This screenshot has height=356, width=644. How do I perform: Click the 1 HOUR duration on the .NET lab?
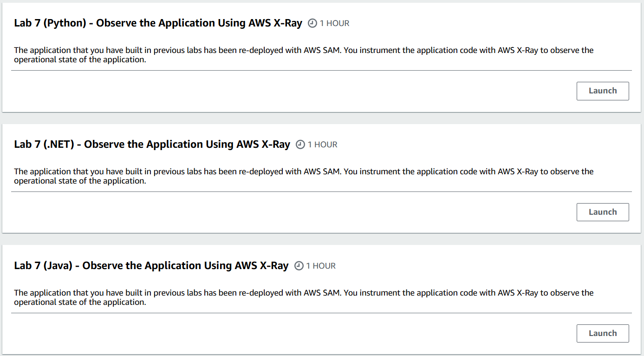[x=322, y=145]
